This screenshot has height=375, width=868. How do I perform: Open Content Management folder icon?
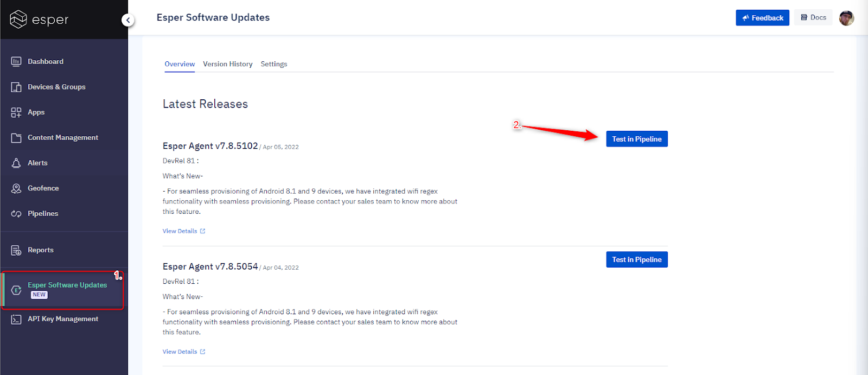click(16, 138)
